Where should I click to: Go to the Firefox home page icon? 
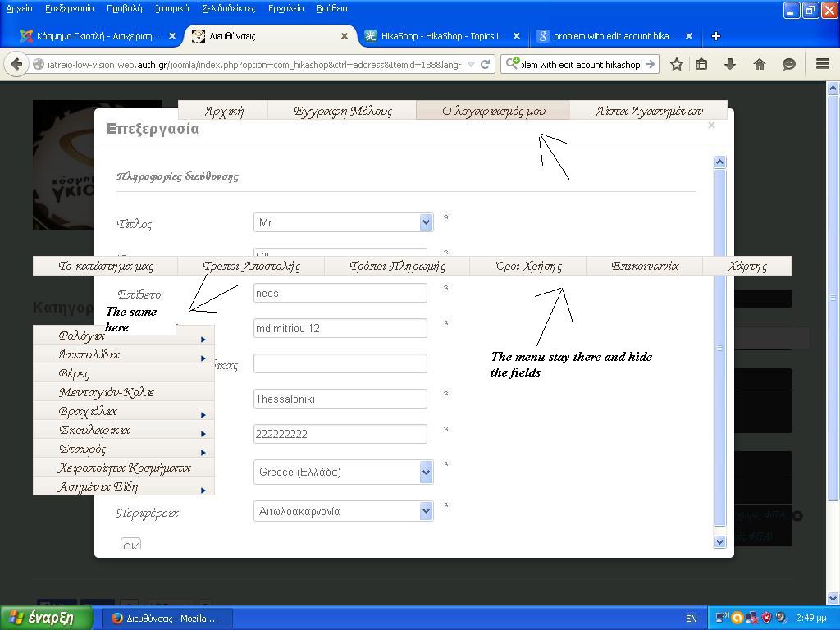760,64
